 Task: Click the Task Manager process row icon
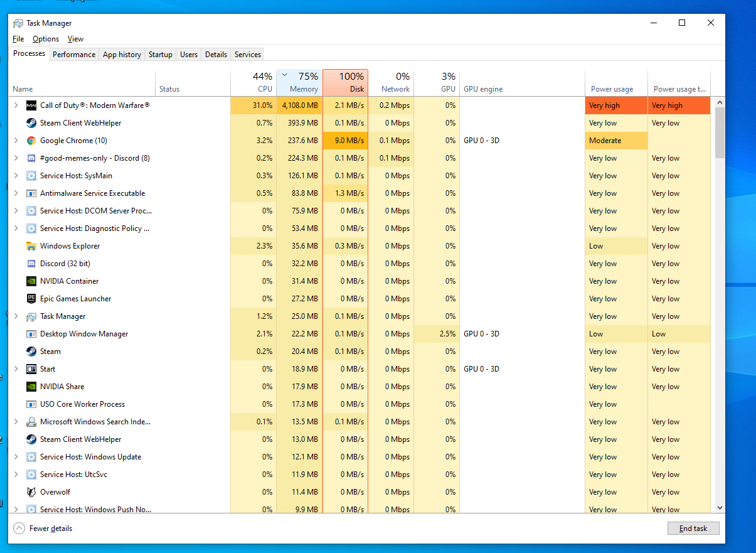pyautogui.click(x=31, y=316)
